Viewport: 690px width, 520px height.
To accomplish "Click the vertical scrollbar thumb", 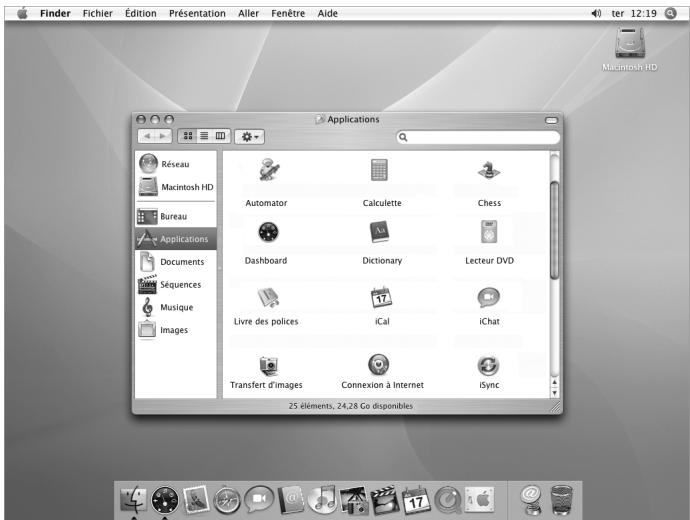I will [554, 230].
